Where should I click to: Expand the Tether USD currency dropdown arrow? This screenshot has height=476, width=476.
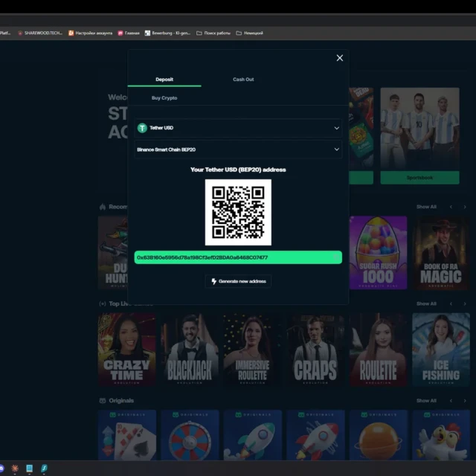tap(337, 128)
